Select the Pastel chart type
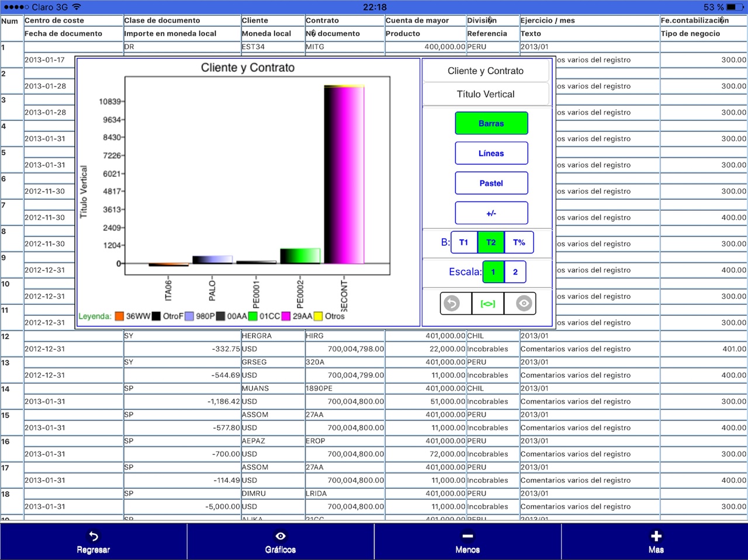The width and height of the screenshot is (748, 560). coord(491,183)
